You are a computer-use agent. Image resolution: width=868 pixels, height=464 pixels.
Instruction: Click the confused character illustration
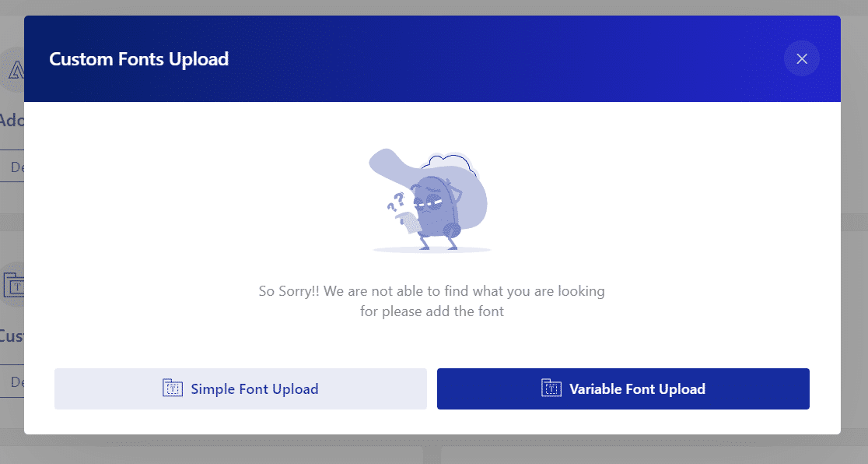click(x=430, y=210)
